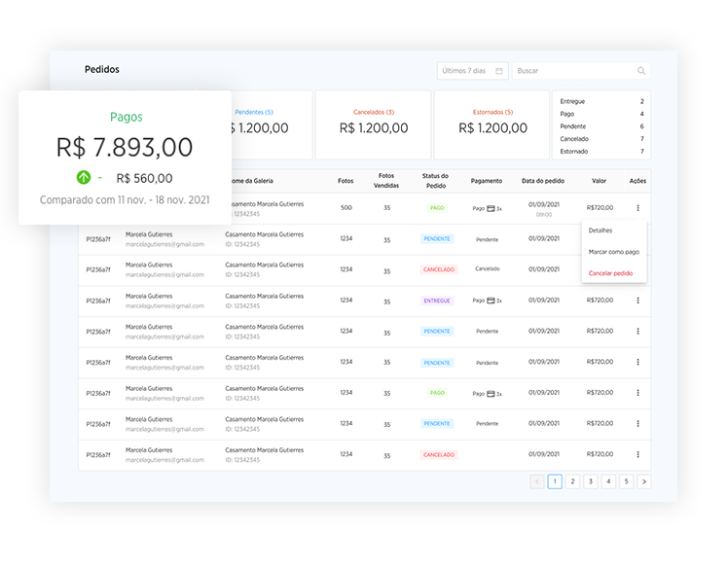Select the Estornados summary card
Viewport: 728px width, 568px height.
[491, 124]
